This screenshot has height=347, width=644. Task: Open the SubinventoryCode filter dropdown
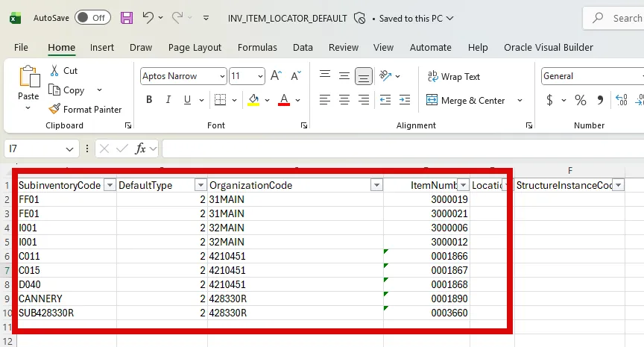(x=110, y=185)
